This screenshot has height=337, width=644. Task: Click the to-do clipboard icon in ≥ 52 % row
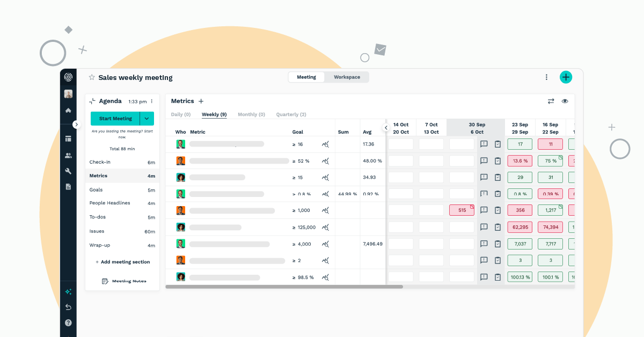click(x=497, y=161)
